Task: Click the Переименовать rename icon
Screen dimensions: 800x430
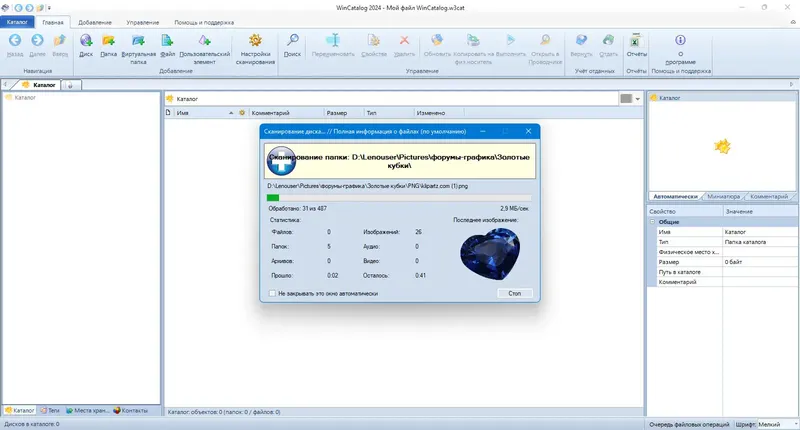Action: (x=333, y=40)
